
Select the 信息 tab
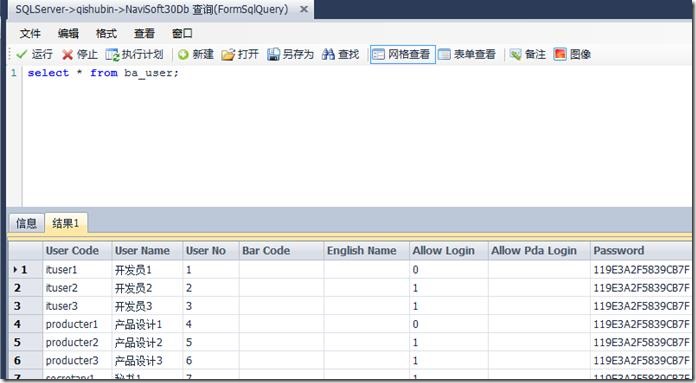(26, 223)
